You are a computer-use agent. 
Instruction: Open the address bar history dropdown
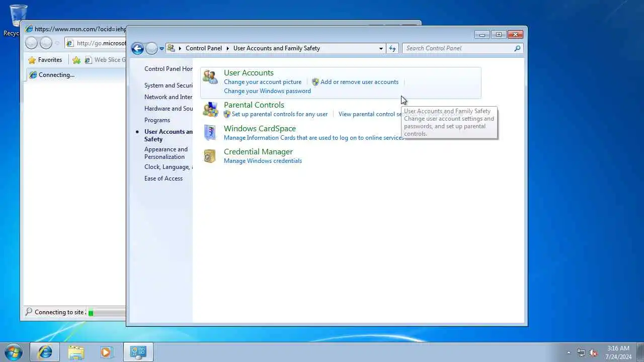tap(381, 48)
